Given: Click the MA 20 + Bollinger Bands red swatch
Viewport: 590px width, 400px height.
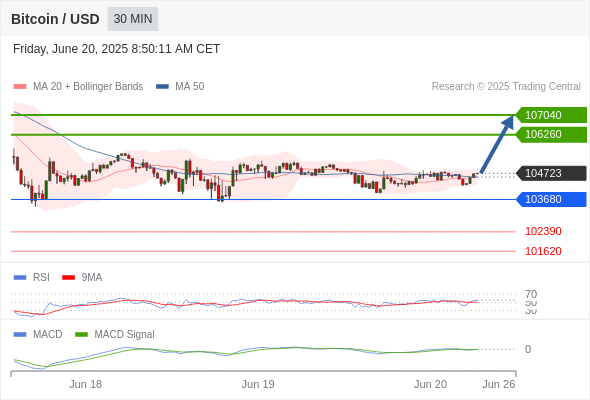Looking at the screenshot, I should point(20,87).
